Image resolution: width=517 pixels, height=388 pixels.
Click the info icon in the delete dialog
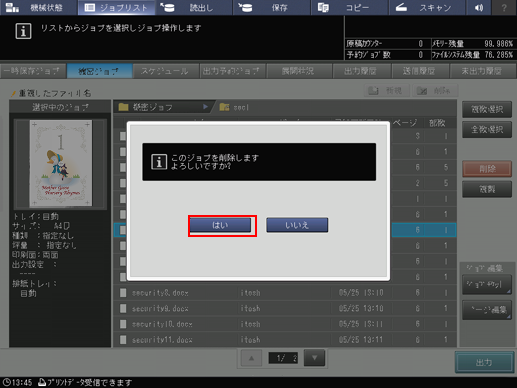click(x=159, y=162)
